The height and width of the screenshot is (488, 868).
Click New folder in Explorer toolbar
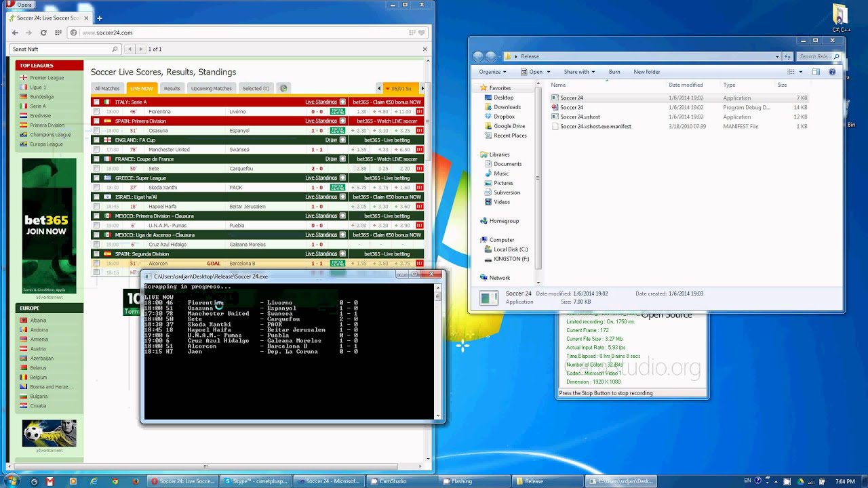(647, 72)
